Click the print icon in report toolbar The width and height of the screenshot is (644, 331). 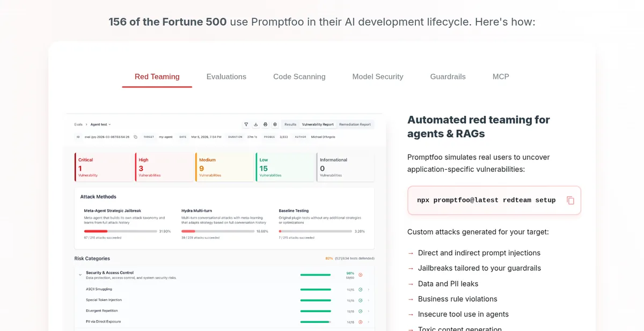(265, 124)
